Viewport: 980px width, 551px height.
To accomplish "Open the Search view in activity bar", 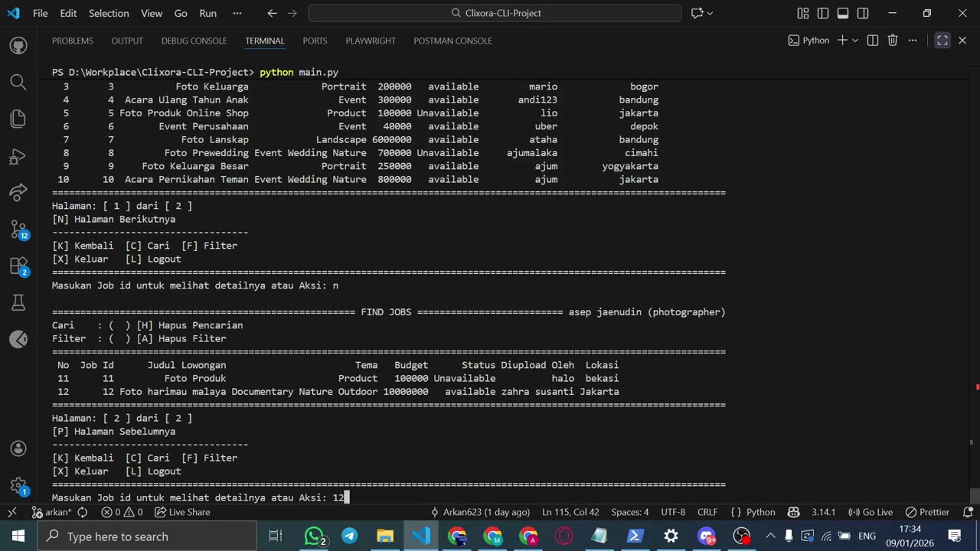I will (18, 82).
